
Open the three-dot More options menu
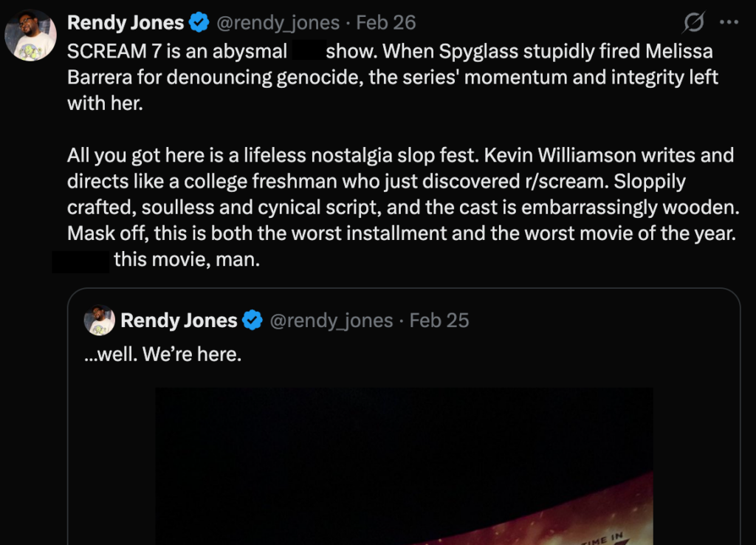point(729,23)
